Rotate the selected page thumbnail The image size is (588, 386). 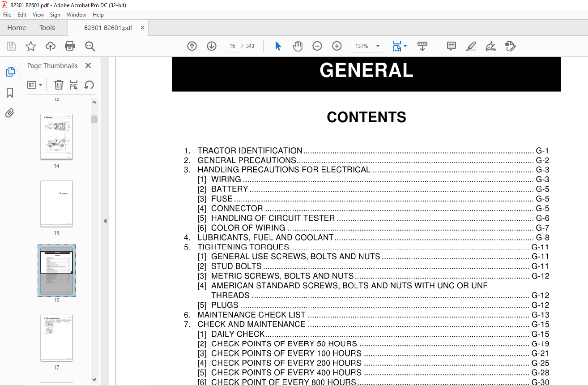tap(89, 85)
